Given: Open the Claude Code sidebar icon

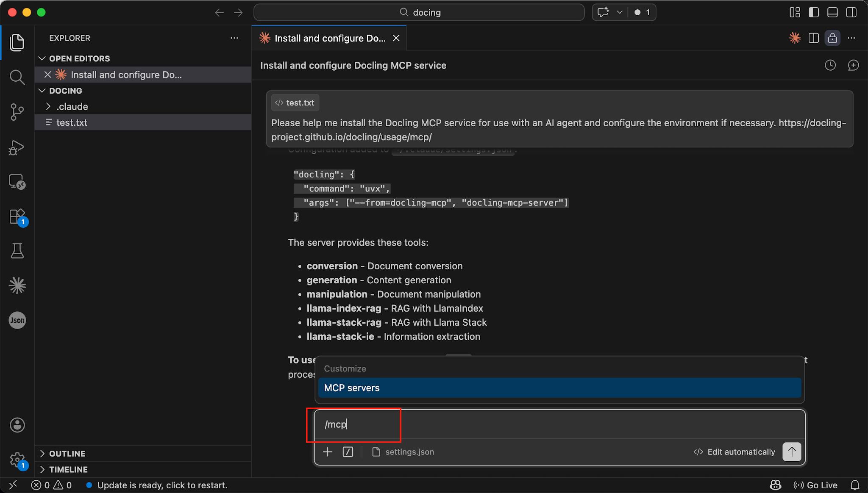Looking at the screenshot, I should (17, 285).
